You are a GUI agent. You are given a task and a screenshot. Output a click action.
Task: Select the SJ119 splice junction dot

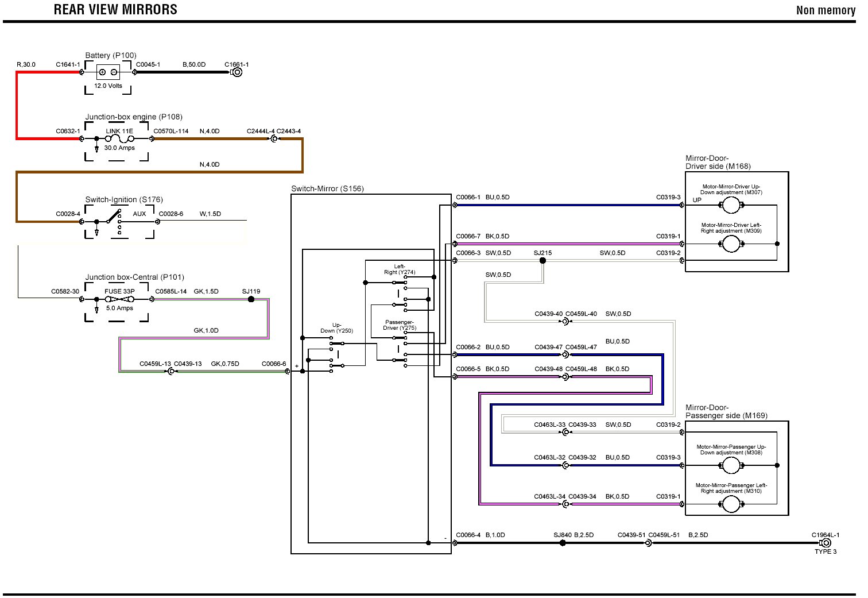pos(251,299)
